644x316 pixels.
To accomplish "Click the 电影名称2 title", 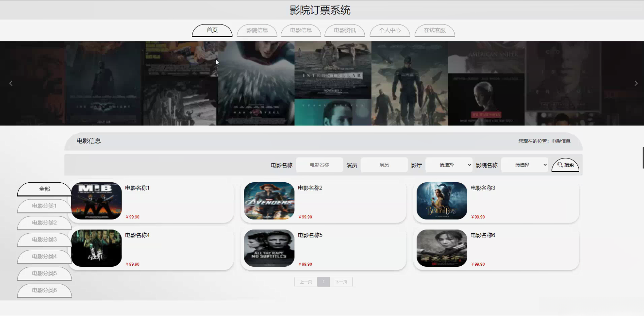I will [x=310, y=188].
